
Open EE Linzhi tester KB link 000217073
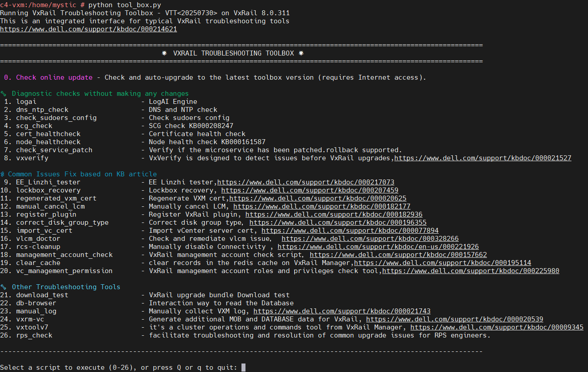pos(305,182)
